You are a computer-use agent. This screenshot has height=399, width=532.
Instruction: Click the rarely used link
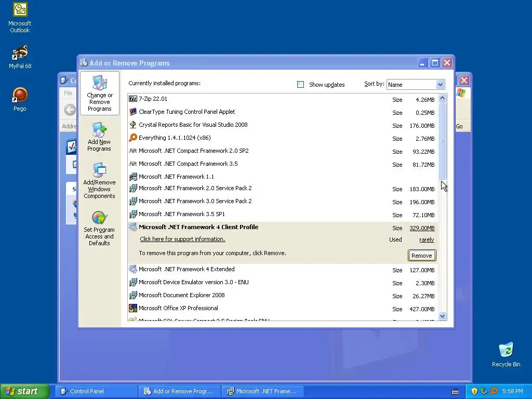427,240
